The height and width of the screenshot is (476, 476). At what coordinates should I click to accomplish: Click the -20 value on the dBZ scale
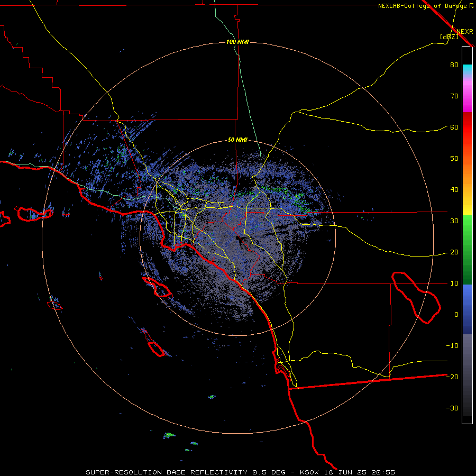pos(452,377)
